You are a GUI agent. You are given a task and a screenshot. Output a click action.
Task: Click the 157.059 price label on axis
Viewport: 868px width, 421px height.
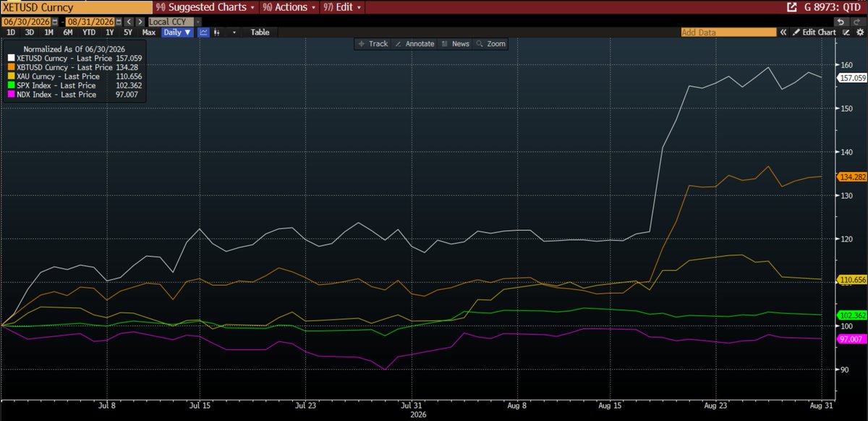(x=851, y=77)
